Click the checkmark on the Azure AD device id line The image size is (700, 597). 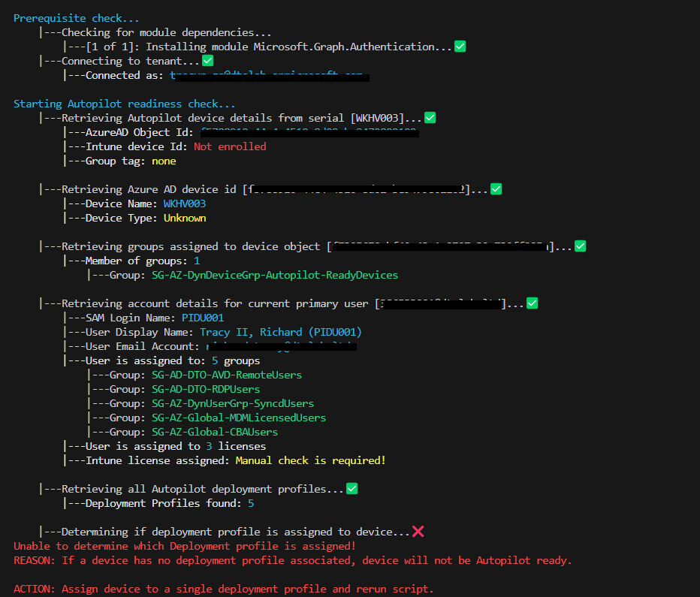click(x=496, y=189)
